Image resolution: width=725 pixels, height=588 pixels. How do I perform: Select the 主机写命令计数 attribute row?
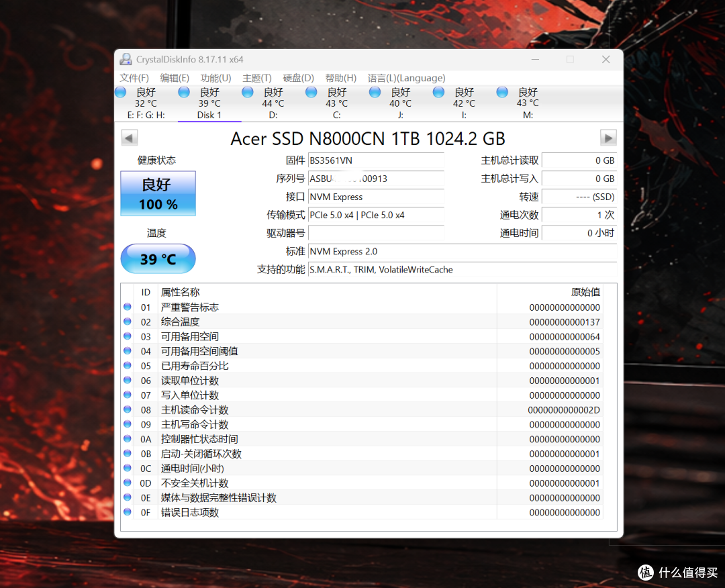pyautogui.click(x=362, y=424)
